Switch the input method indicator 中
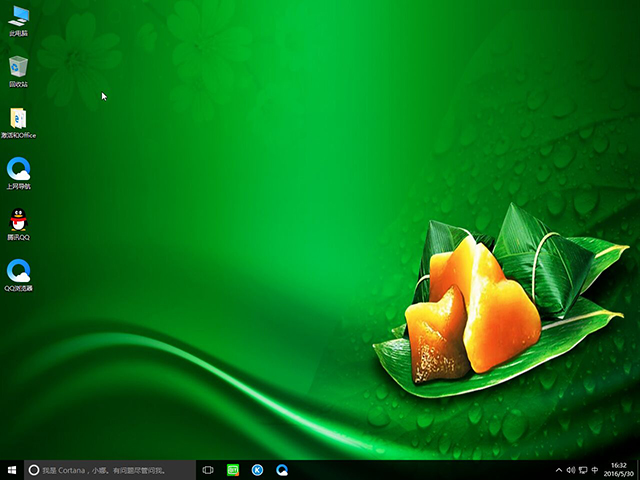The width and height of the screenshot is (640, 480). pos(595,469)
